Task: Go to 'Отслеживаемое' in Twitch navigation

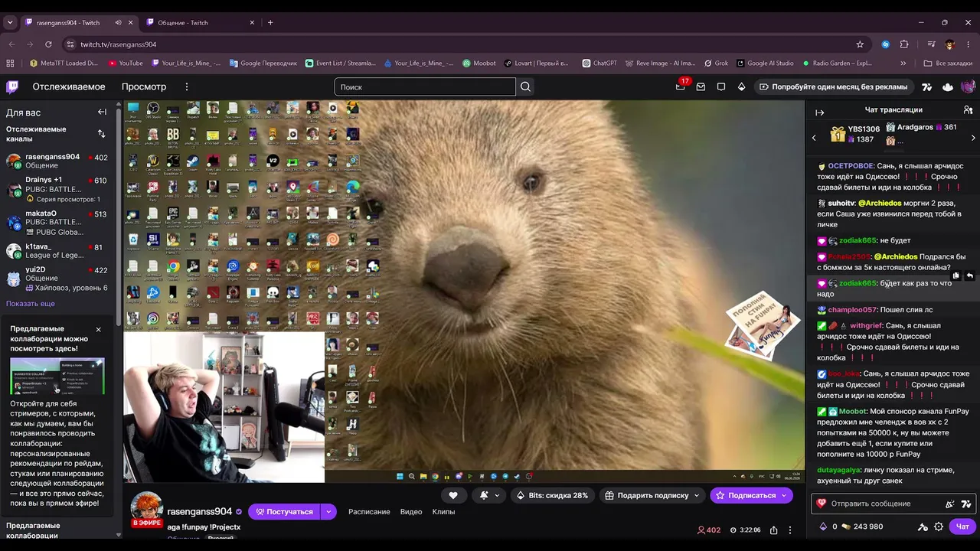Action: (69, 86)
